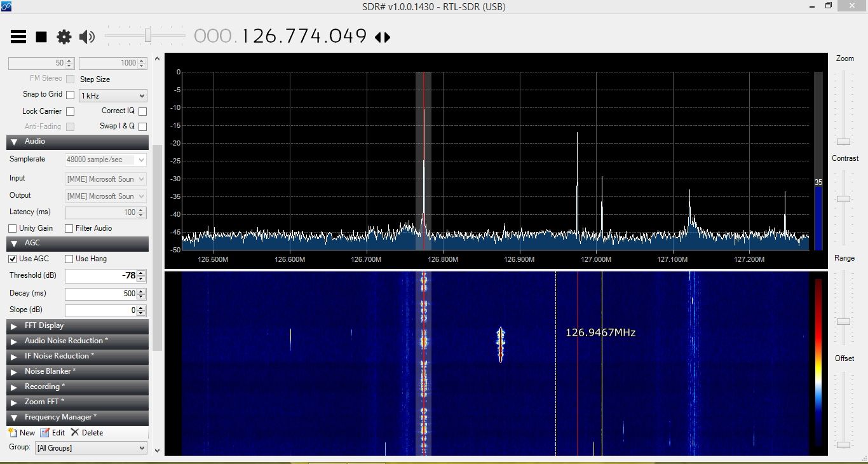Click the 127.000M spectrum axis label
Viewport: 868px width, 464px height.
[596, 259]
